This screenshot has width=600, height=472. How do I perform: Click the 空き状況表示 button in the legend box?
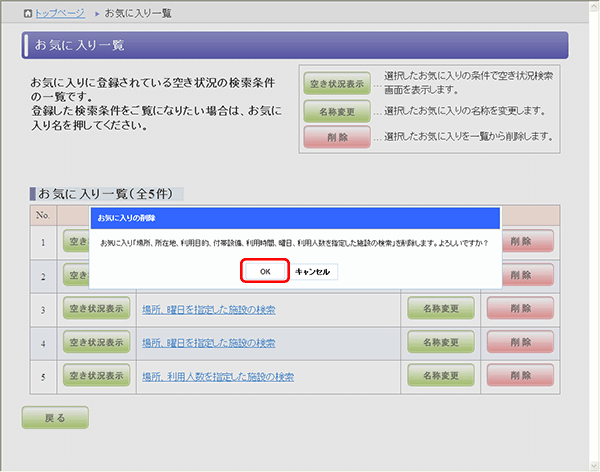pyautogui.click(x=337, y=83)
